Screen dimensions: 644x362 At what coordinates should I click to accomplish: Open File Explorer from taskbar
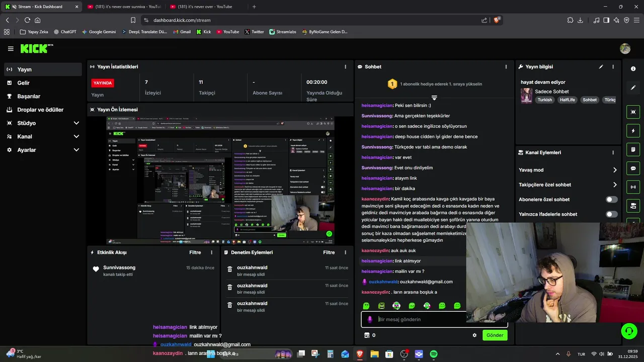click(x=374, y=354)
